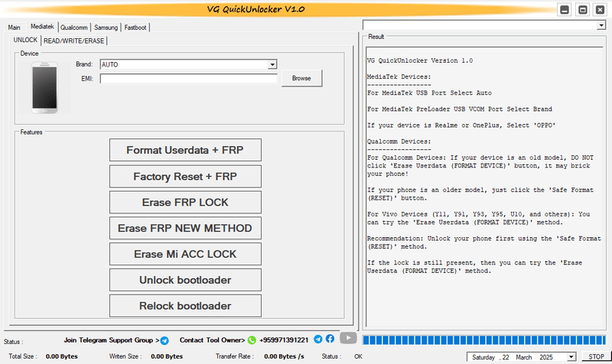
Task: Click the phone device image
Action: [x=44, y=87]
